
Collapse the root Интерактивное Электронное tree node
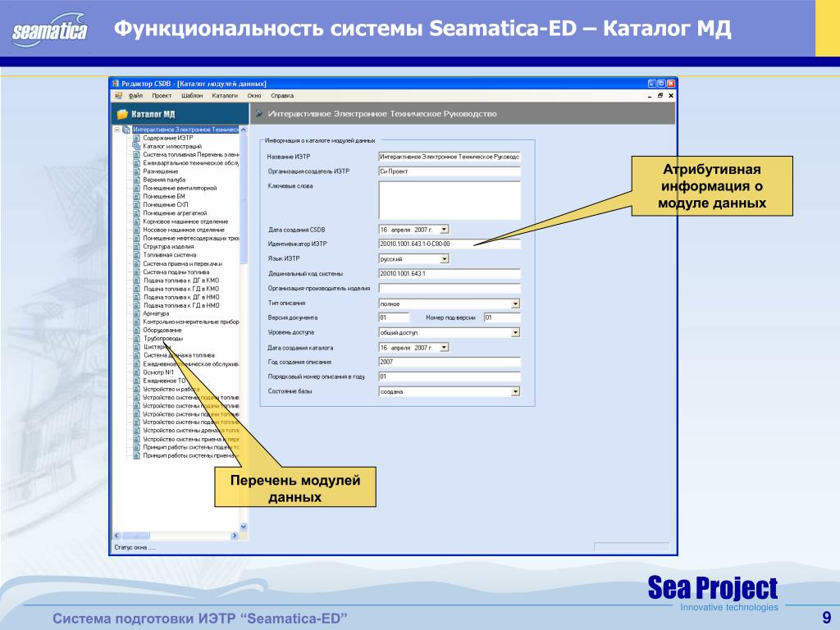tap(116, 130)
